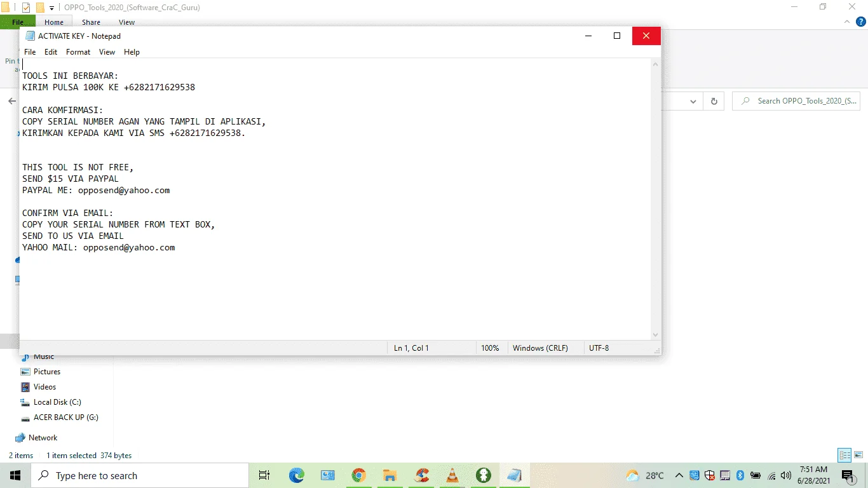
Task: Open Notepad Help menu
Action: tap(132, 52)
